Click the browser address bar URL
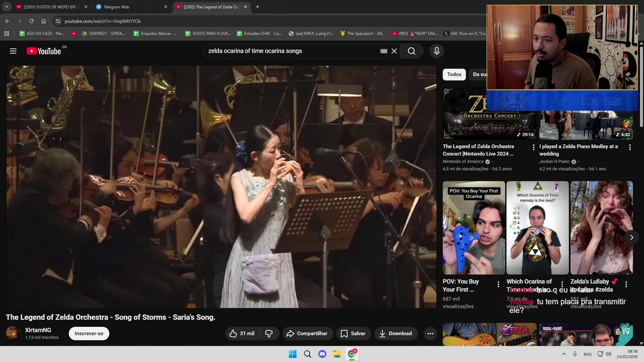Image resolution: width=644 pixels, height=362 pixels. pyautogui.click(x=103, y=21)
